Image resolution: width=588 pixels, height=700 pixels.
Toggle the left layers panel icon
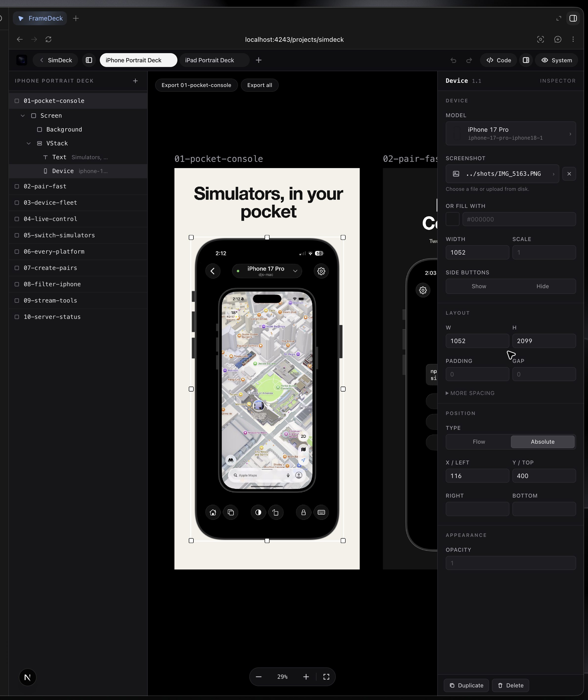pyautogui.click(x=89, y=60)
